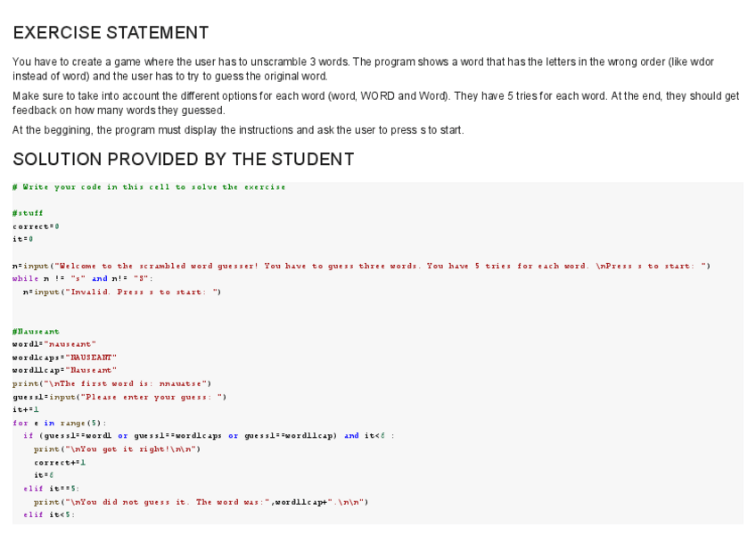Click the 'for e in range(5)' line
This screenshot has height=535, width=756.
pos(60,423)
